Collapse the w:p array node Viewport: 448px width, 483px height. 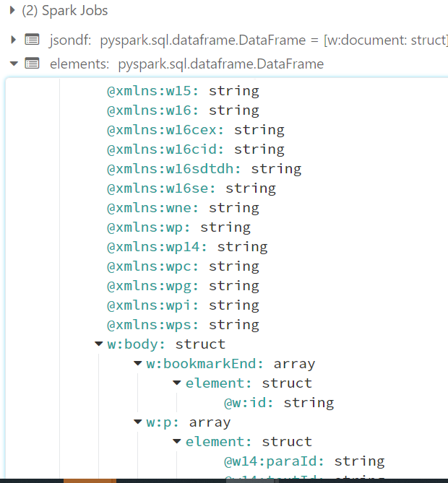pyautogui.click(x=138, y=422)
